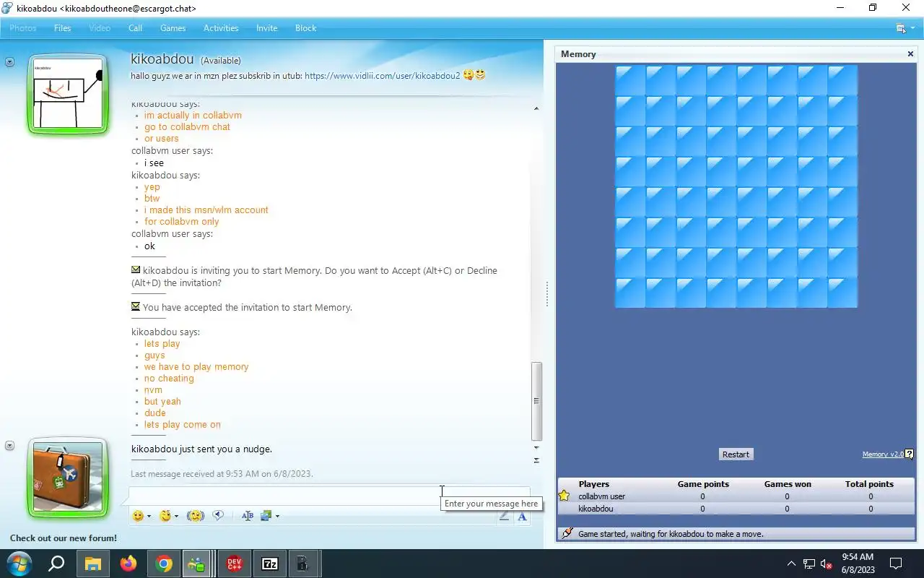Open the Call menu
Image resolution: width=924 pixels, height=578 pixels.
(135, 28)
